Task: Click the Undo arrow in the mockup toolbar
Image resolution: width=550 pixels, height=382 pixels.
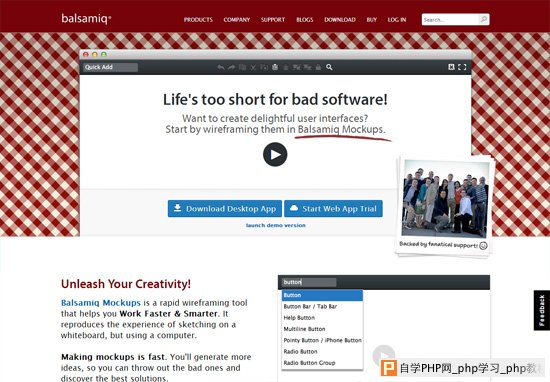Action: (221, 67)
